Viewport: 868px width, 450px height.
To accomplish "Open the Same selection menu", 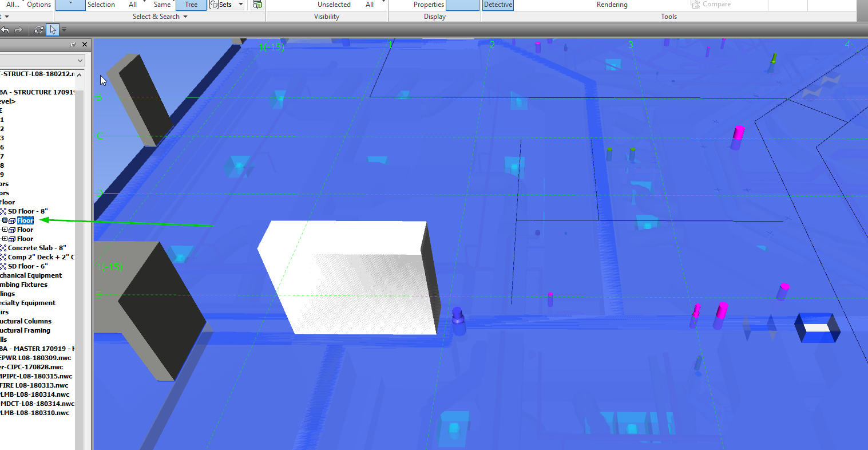I will (x=162, y=4).
